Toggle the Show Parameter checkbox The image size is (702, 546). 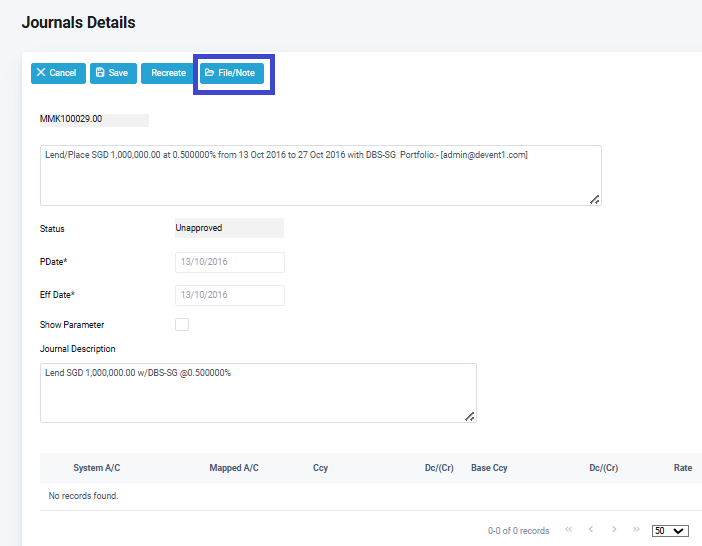182,324
